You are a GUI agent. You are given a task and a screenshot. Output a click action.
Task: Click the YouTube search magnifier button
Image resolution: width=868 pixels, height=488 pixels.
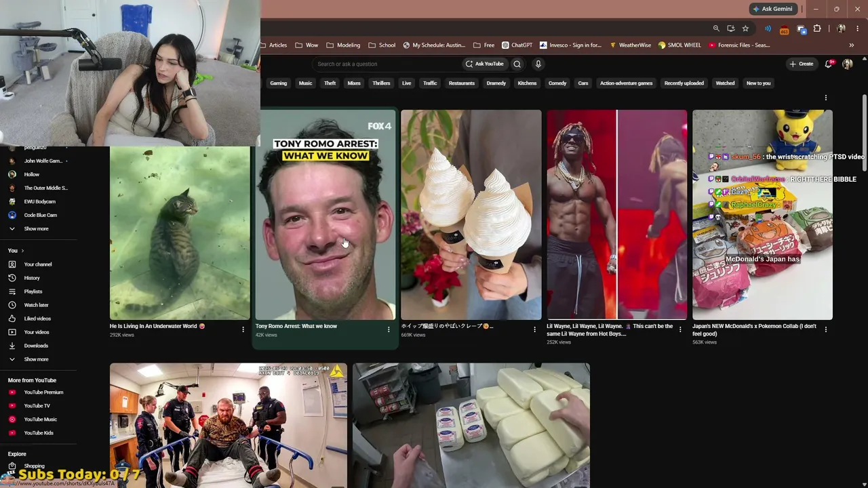point(517,64)
